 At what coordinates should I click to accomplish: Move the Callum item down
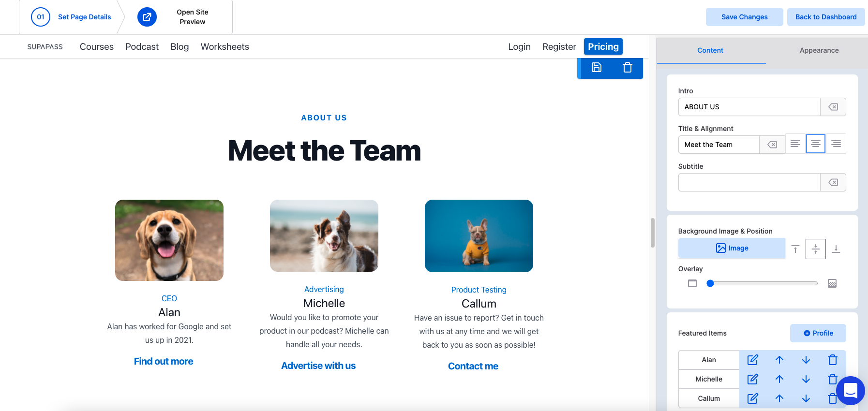pos(806,398)
